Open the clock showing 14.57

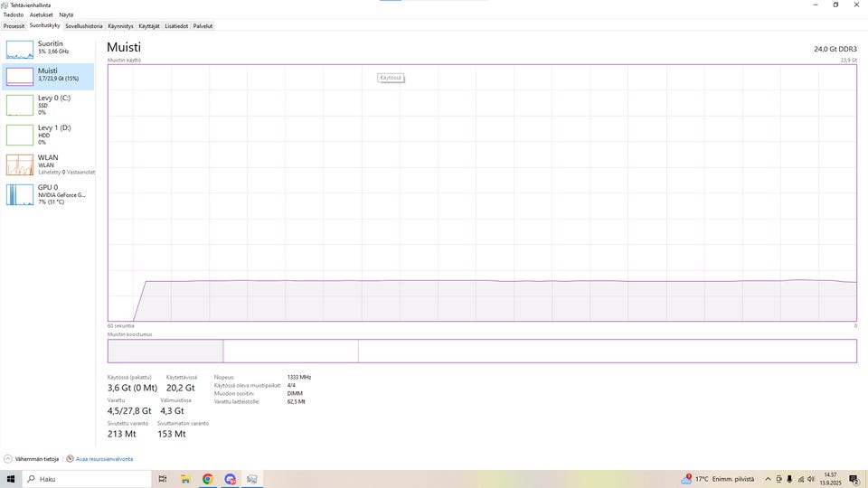[x=830, y=479]
